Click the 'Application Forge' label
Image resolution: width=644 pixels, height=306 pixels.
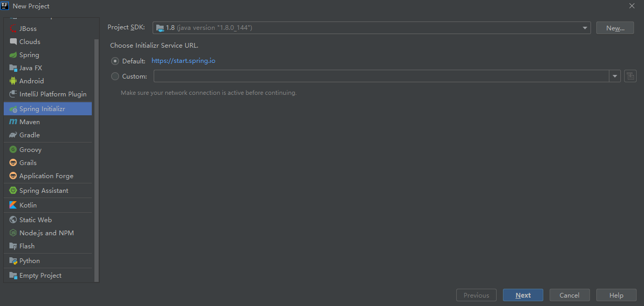pos(46,176)
